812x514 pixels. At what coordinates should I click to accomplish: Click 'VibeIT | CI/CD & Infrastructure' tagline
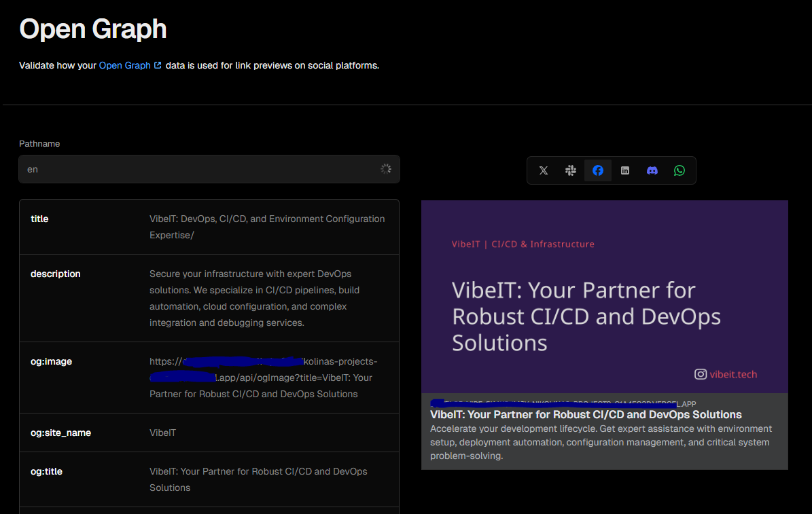[523, 244]
